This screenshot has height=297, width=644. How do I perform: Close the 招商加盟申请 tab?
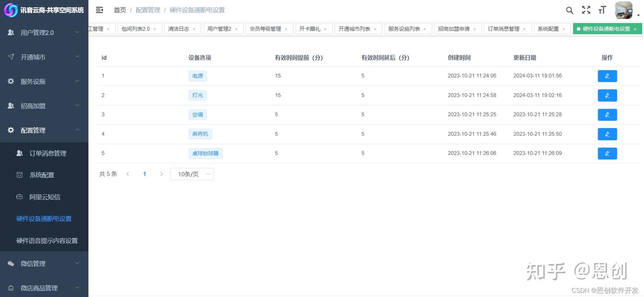[475, 29]
